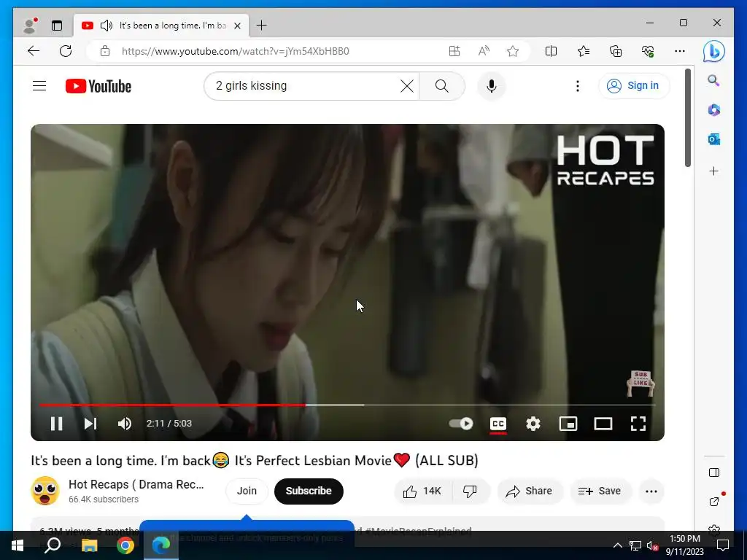Viewport: 747px width, 560px height.
Task: Seek on the video progress bar
Action: pos(347,405)
